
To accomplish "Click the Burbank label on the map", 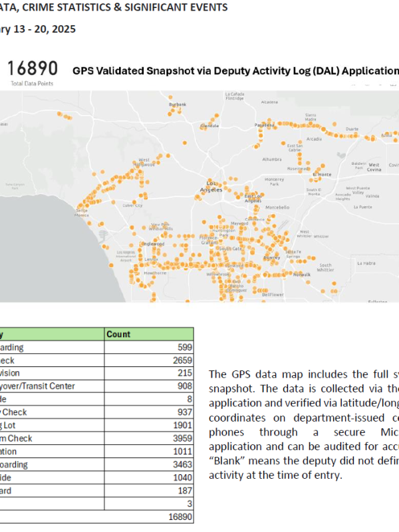I will pyautogui.click(x=178, y=104).
